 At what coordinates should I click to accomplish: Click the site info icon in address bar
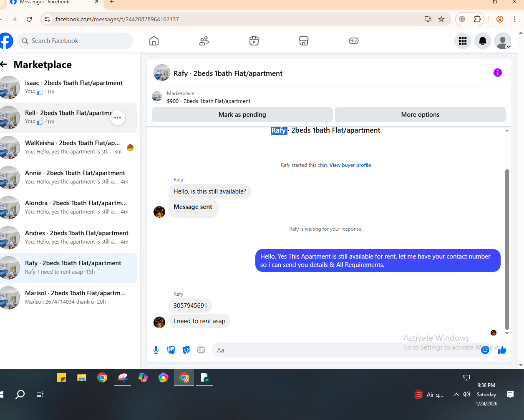pyautogui.click(x=47, y=19)
